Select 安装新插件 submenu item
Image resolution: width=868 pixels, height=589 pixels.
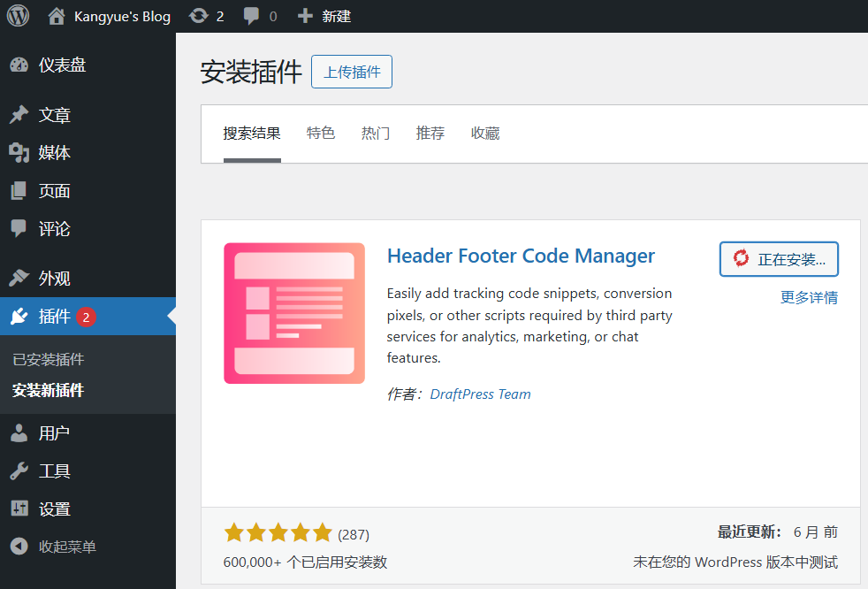[48, 390]
